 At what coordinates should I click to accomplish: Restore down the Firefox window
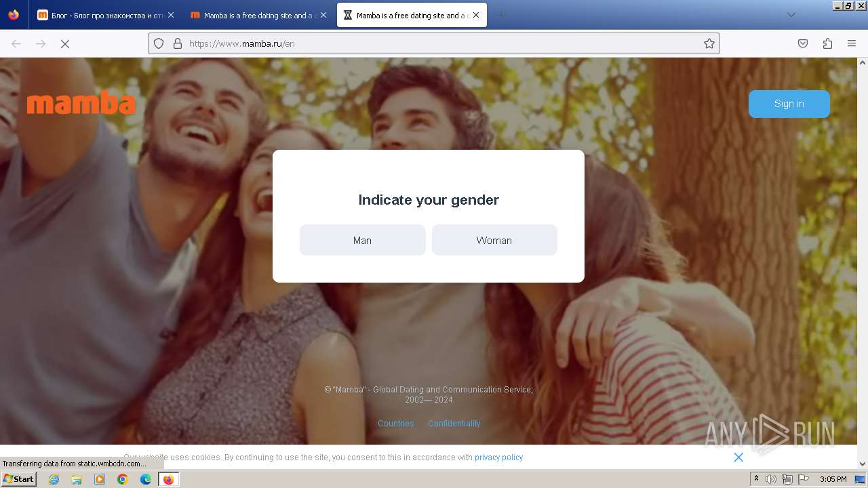848,5
